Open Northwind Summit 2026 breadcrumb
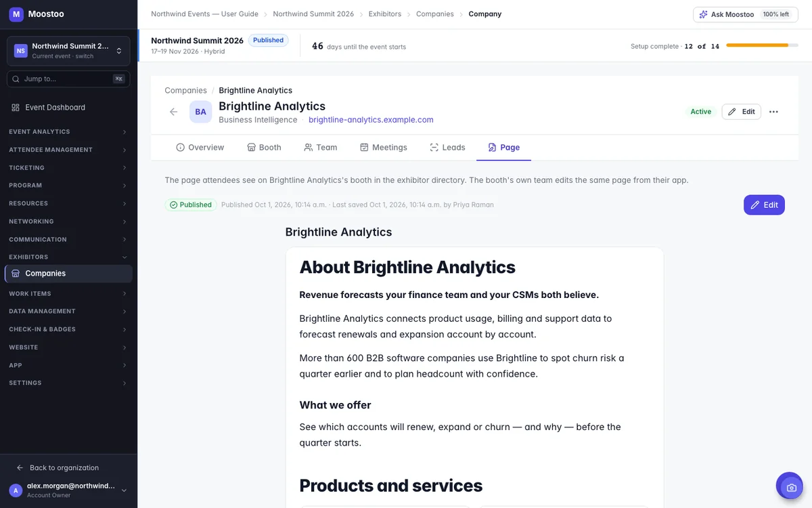This screenshot has height=508, width=812. pyautogui.click(x=313, y=14)
